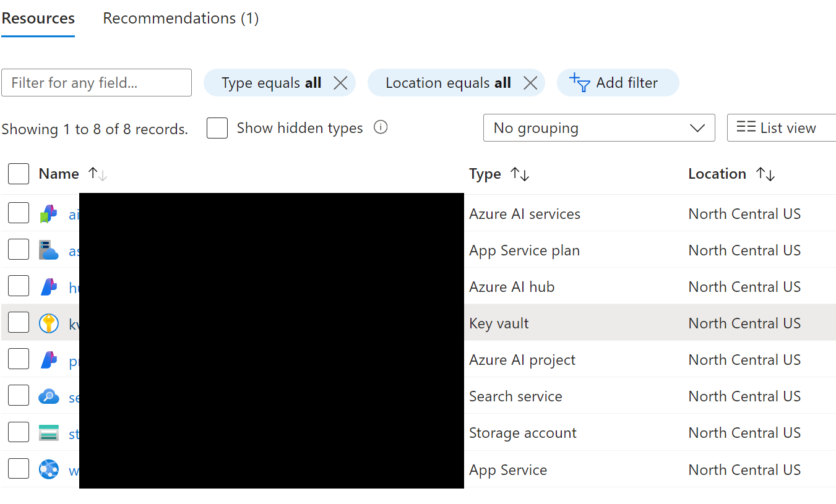Click the Key vault key icon

click(x=50, y=323)
